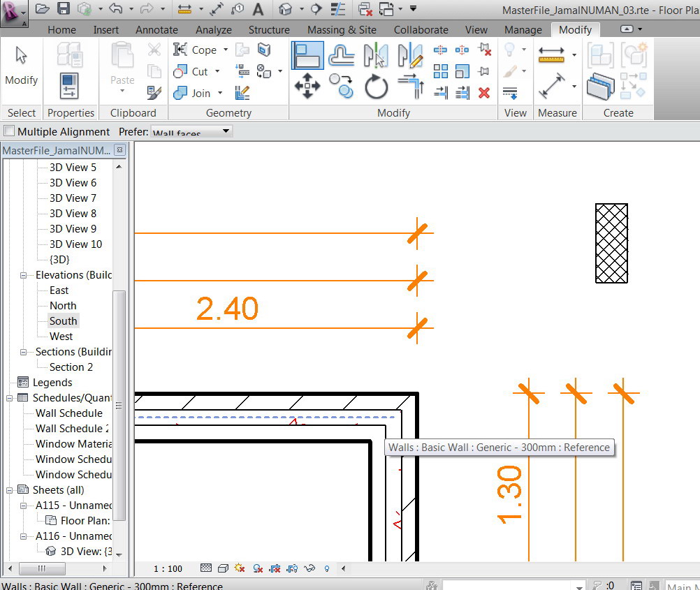Image resolution: width=700 pixels, height=590 pixels.
Task: Collapse the Elevations tree node
Action: tap(23, 275)
